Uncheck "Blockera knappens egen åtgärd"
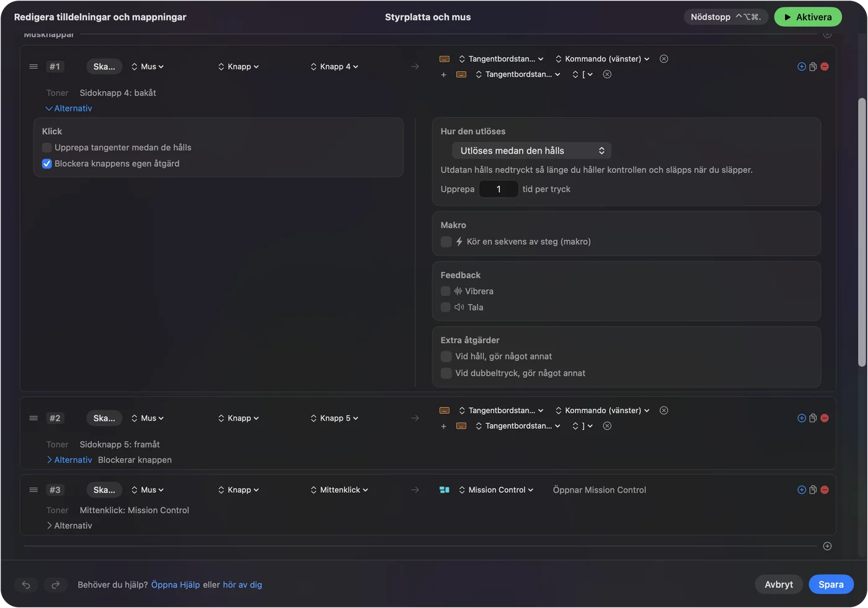Viewport: 868px width, 608px height. coord(46,164)
